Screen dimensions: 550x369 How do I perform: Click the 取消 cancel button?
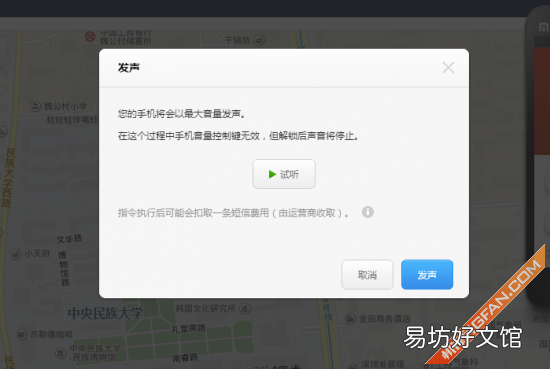coord(367,275)
